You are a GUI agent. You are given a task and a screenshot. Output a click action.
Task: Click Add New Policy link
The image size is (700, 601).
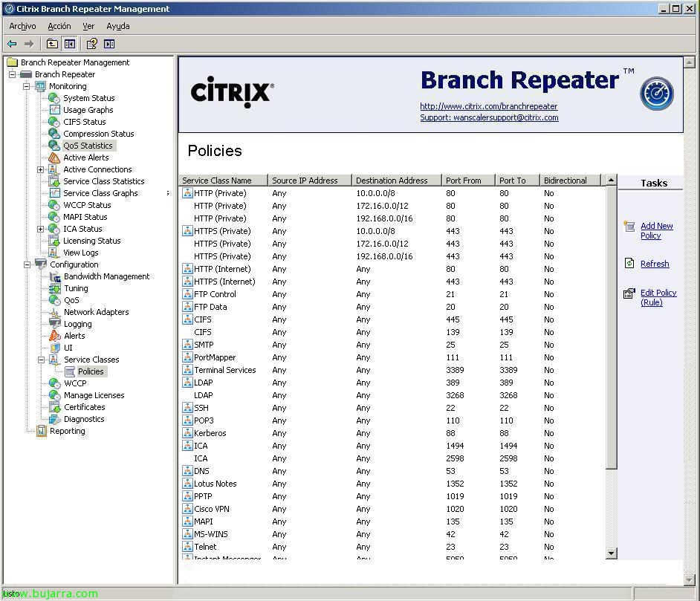click(x=657, y=231)
